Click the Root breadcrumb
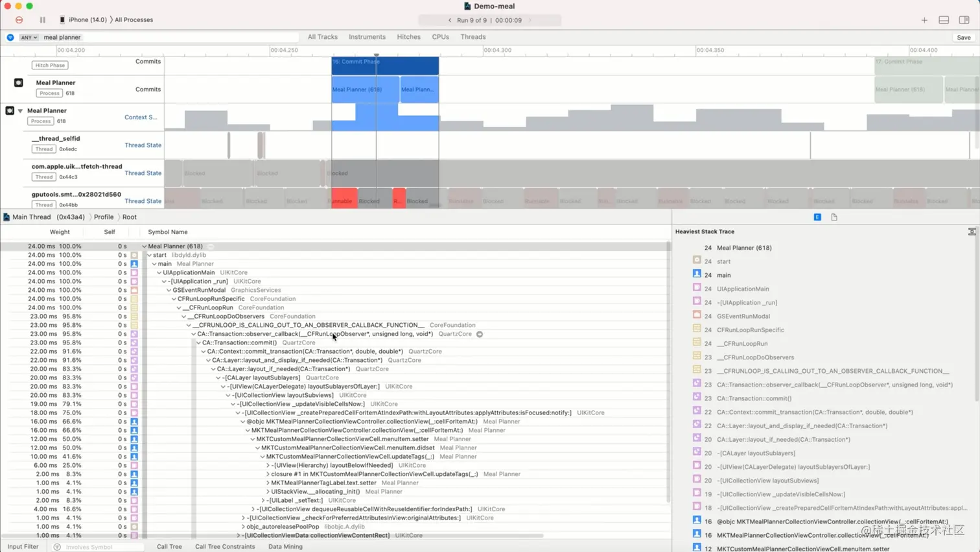The height and width of the screenshot is (552, 980). (130, 217)
